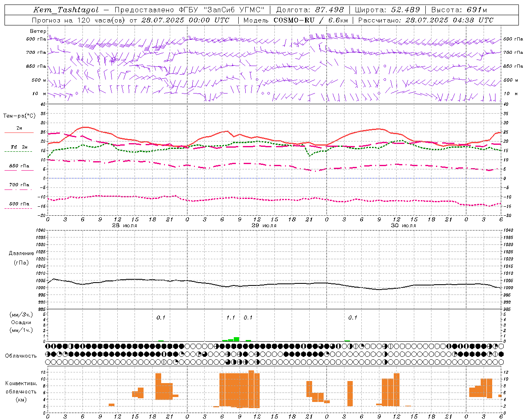Click the '1.1' precipitation amount value
525x420 pixels.
point(231,317)
